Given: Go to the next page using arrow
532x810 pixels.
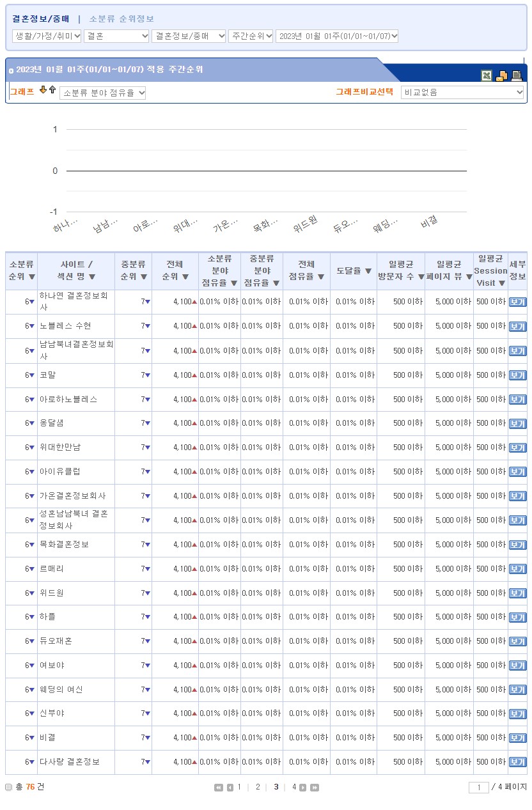Looking at the screenshot, I should coord(303,788).
